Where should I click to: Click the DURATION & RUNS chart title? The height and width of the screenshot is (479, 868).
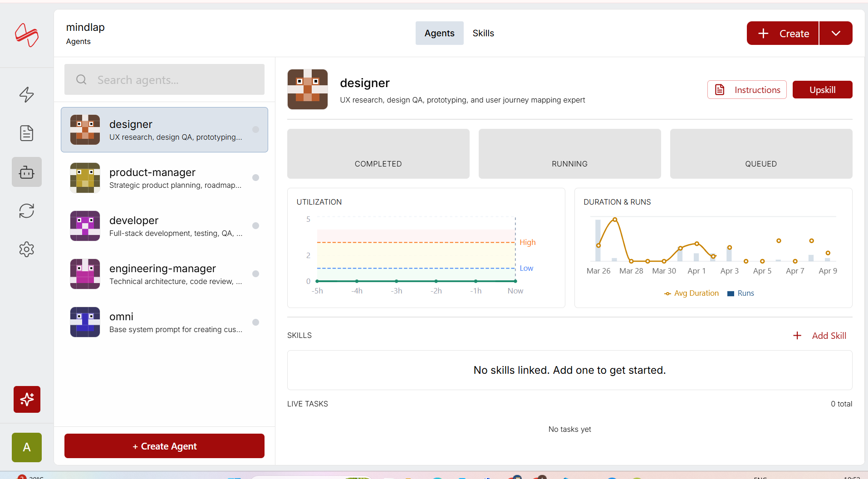pos(617,202)
